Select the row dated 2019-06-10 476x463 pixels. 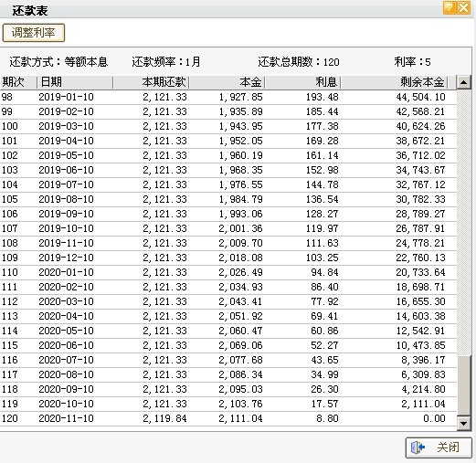228,170
